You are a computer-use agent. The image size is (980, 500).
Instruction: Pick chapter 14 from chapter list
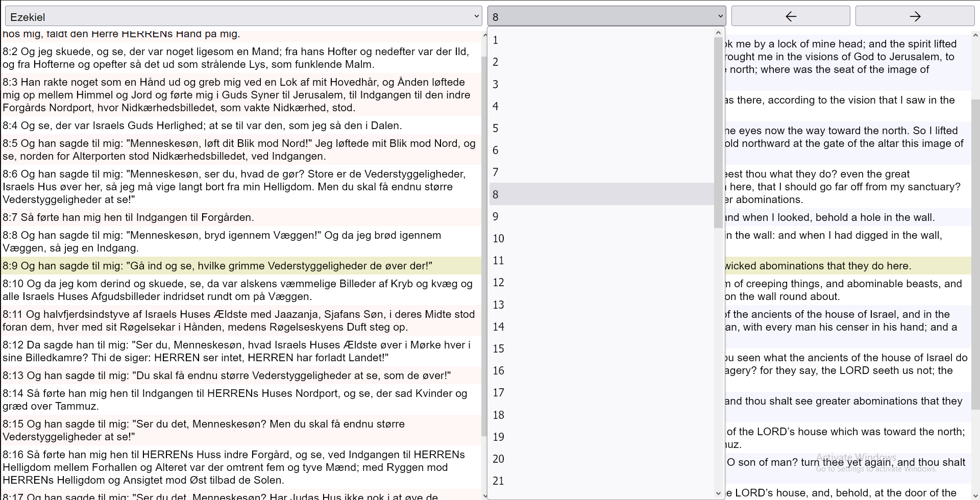601,327
